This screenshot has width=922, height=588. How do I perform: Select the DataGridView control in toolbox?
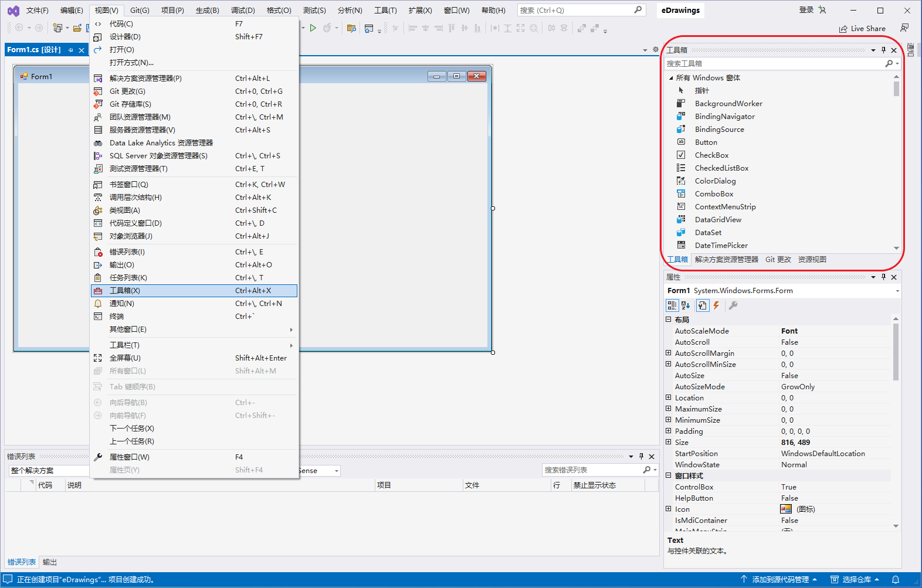718,220
